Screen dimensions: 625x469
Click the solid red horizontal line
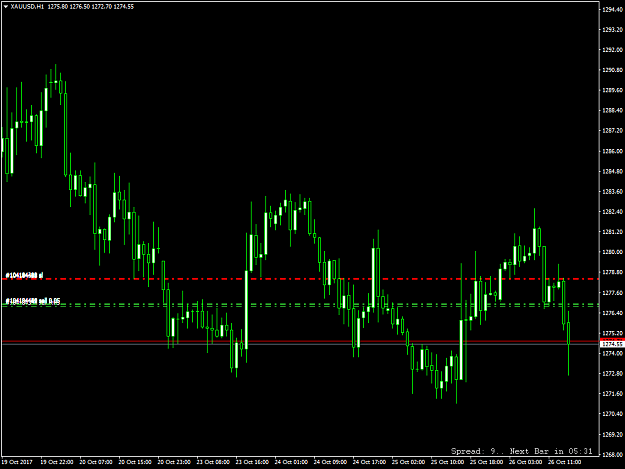point(300,341)
